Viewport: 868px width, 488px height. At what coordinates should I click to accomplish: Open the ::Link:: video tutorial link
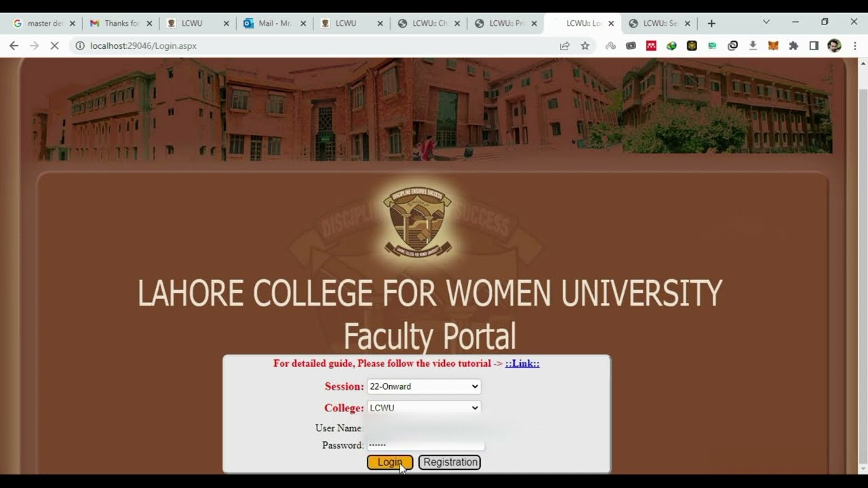tap(522, 363)
